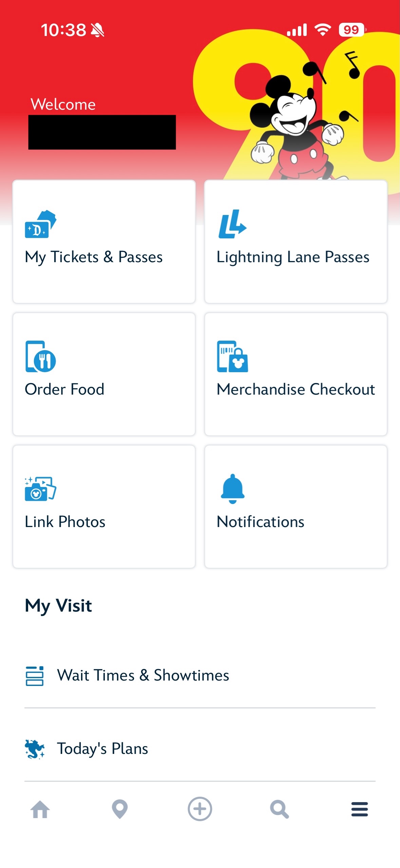The image size is (400, 868).
Task: Tap the Wait Times list icon
Action: click(35, 675)
